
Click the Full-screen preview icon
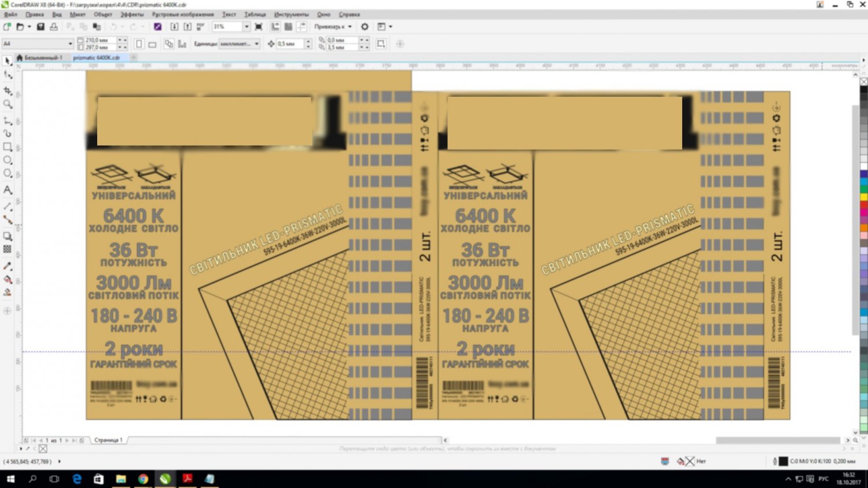pos(259,27)
